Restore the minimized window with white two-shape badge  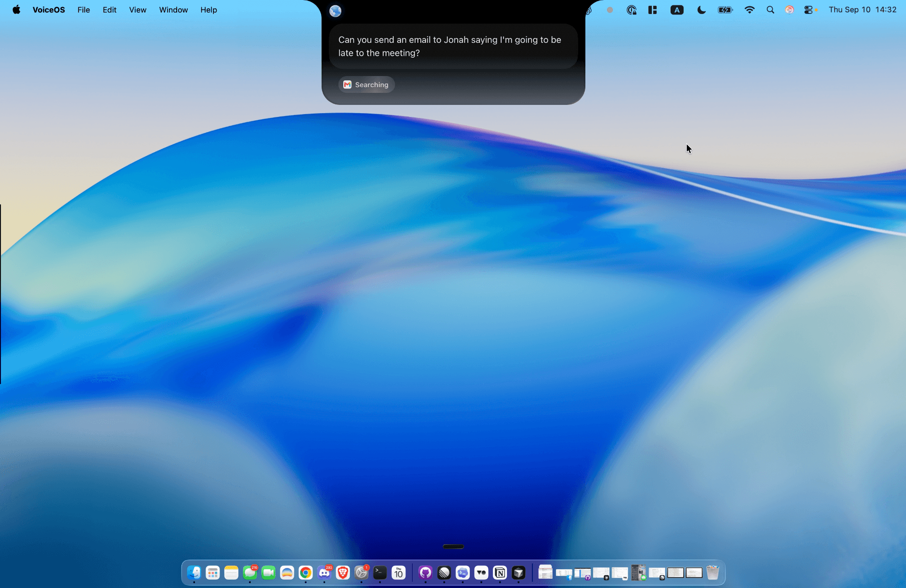click(620, 574)
